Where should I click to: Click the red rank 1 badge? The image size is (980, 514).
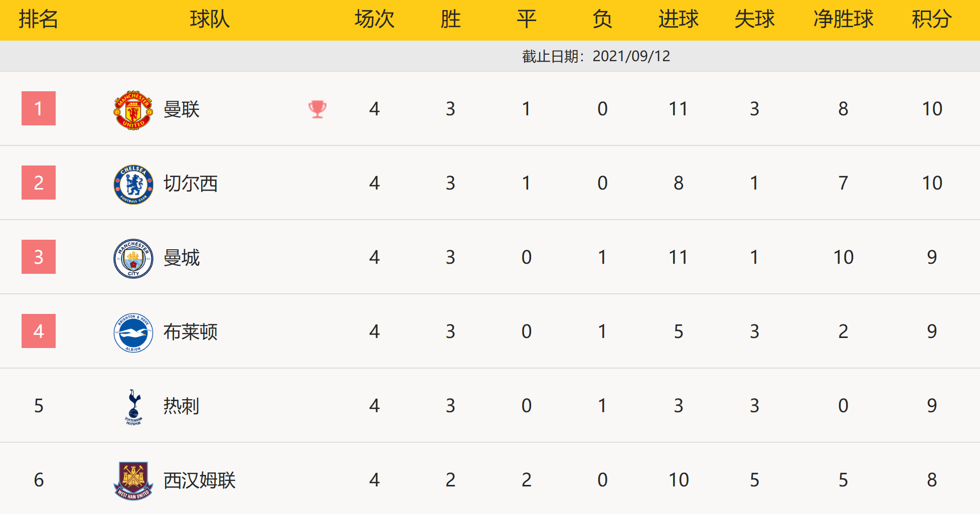click(x=39, y=108)
